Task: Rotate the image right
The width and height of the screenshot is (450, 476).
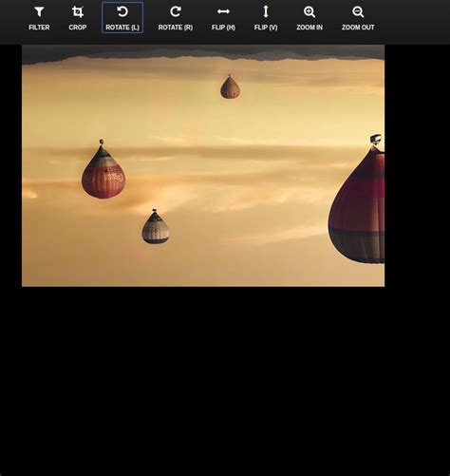Action: [176, 18]
